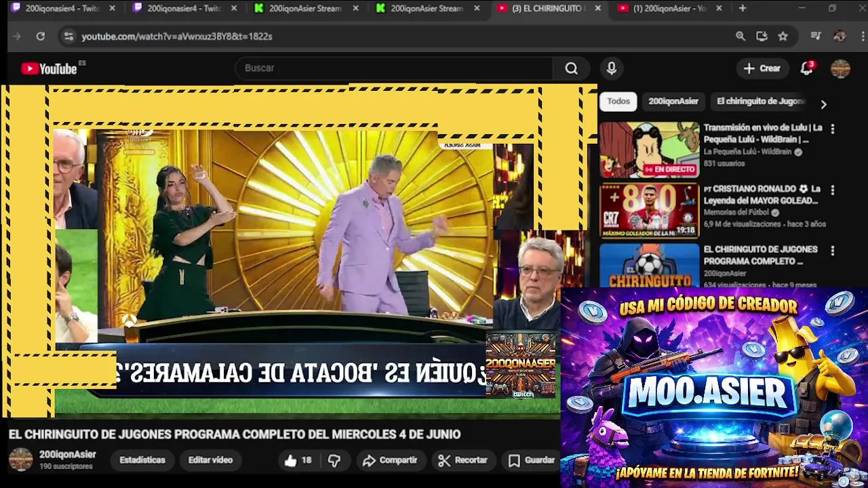
Task: Open the notifications bell
Action: [807, 68]
